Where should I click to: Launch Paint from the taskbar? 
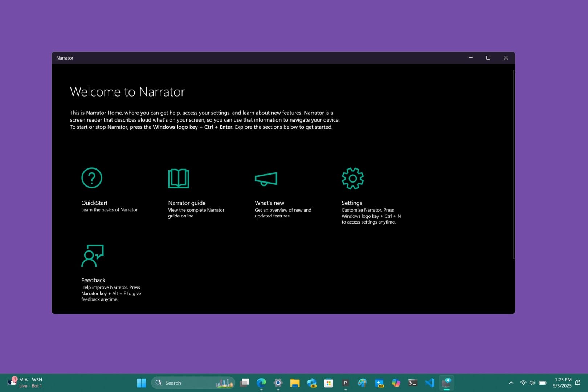(x=362, y=383)
